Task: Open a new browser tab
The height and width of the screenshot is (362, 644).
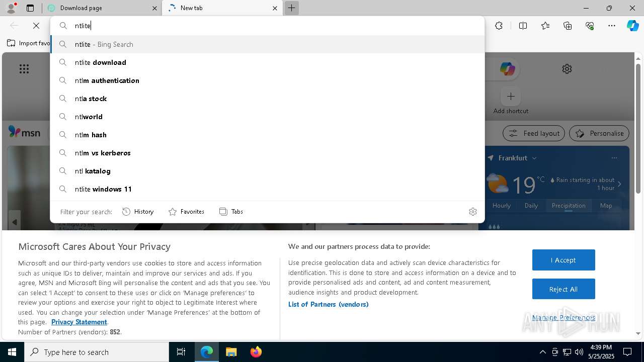Action: (x=291, y=8)
